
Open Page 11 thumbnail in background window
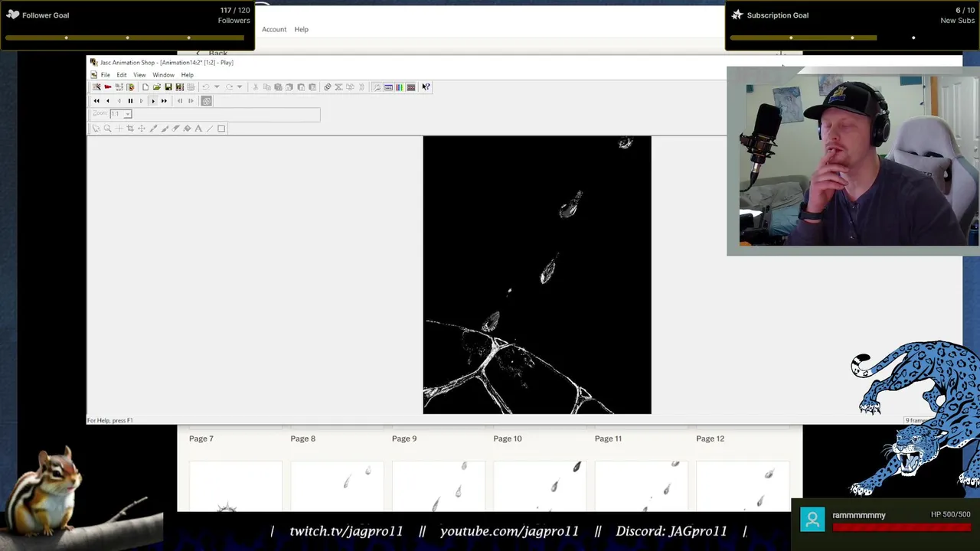coord(641,486)
